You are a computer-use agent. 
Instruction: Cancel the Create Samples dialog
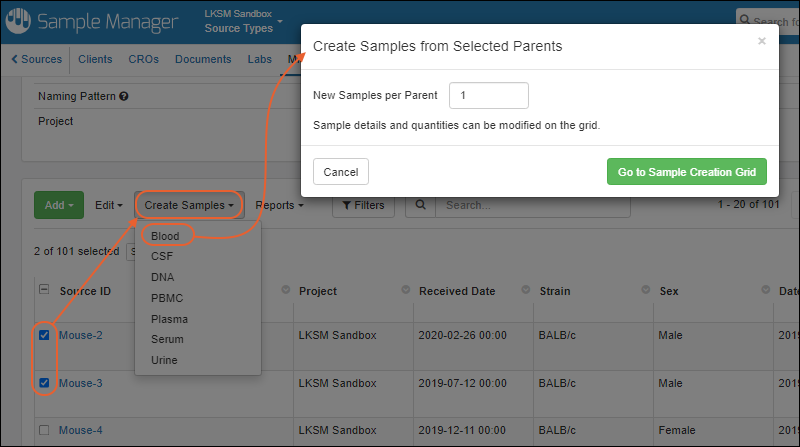[341, 171]
